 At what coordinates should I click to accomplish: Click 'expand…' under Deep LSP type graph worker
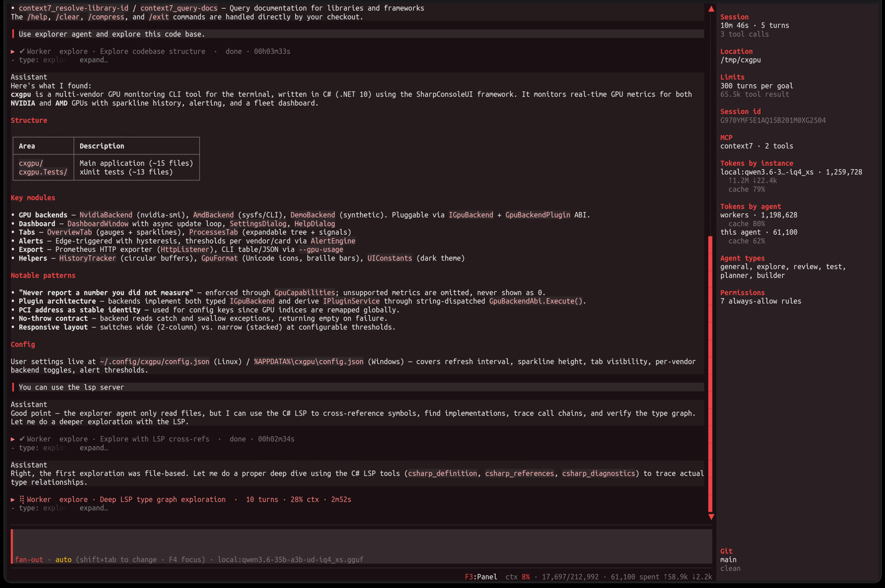click(x=94, y=508)
